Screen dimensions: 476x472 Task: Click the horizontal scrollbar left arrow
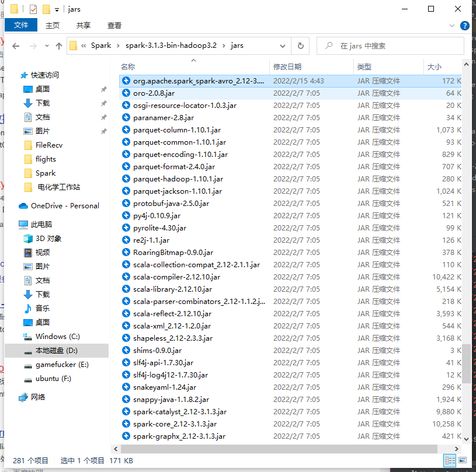[116, 449]
